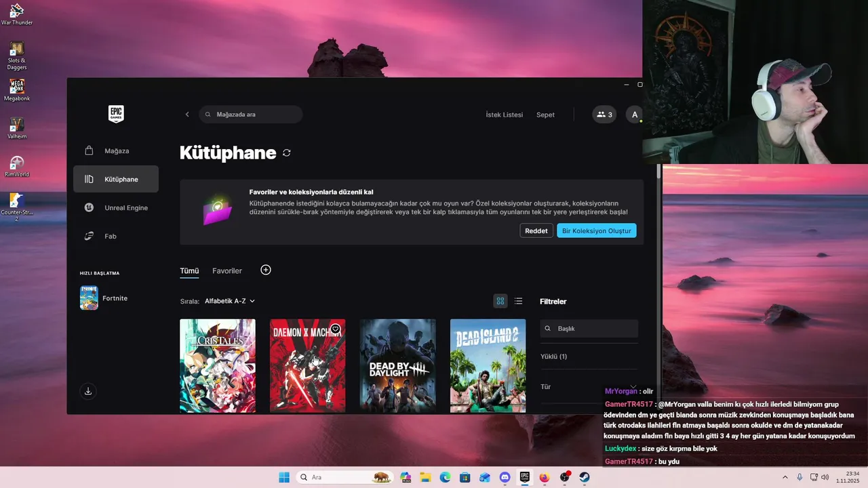Switch to grid view
868x488 pixels.
click(x=500, y=301)
